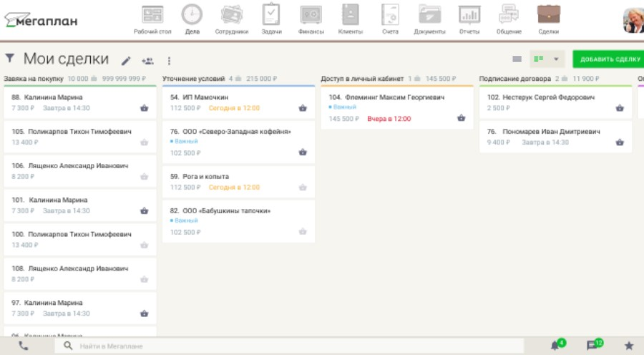The width and height of the screenshot is (644, 355).
Task: Open the Сделки section in top menu
Action: click(x=549, y=16)
